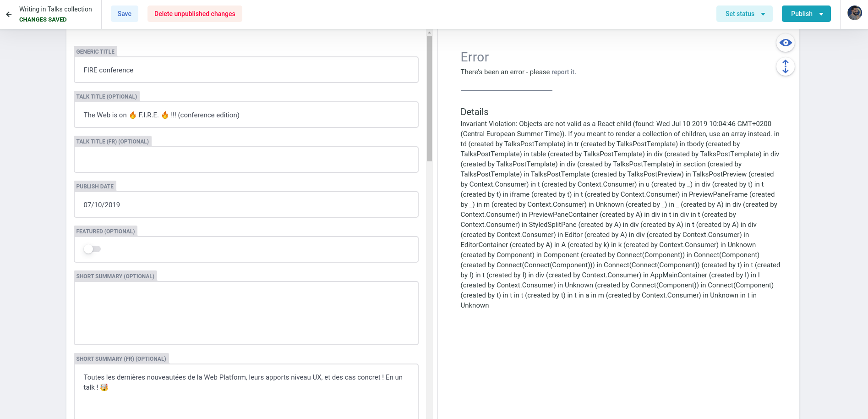Screen dimensions: 868x419
Task: Click the 'Error' heading in preview
Action: point(475,57)
